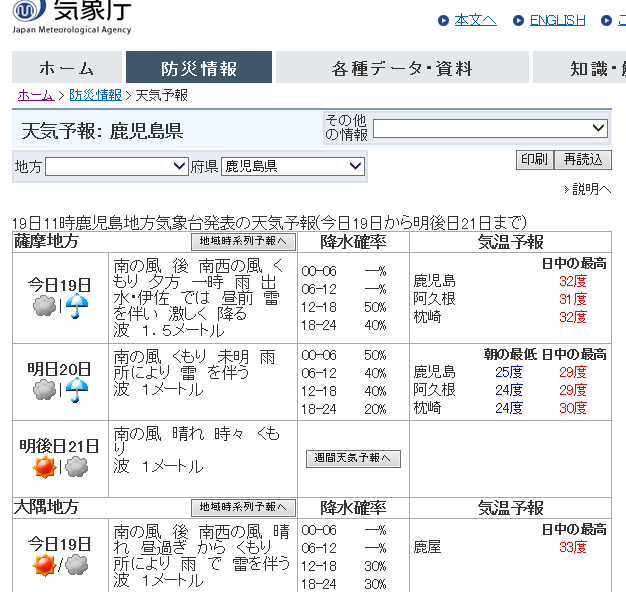Screen dimensions: 626x592
Task: Switch to ENGLISH version link
Action: [x=557, y=20]
